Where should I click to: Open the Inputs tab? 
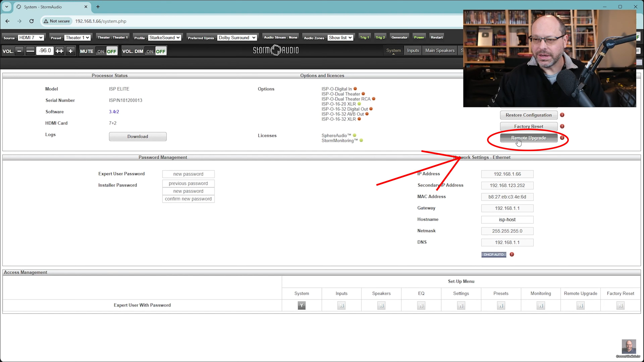(x=413, y=50)
